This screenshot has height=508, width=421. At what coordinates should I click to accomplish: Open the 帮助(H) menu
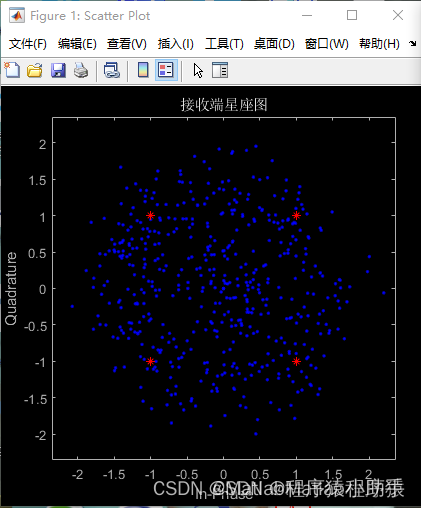pyautogui.click(x=379, y=44)
